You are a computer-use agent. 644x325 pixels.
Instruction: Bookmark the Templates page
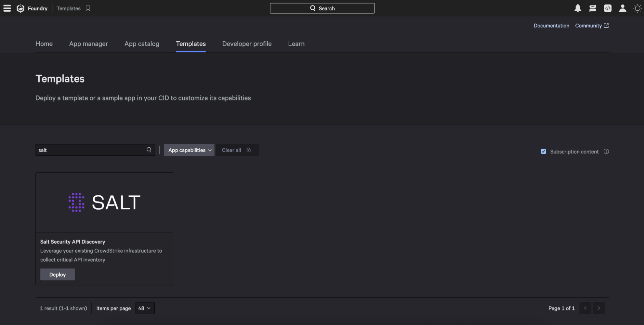pyautogui.click(x=88, y=8)
